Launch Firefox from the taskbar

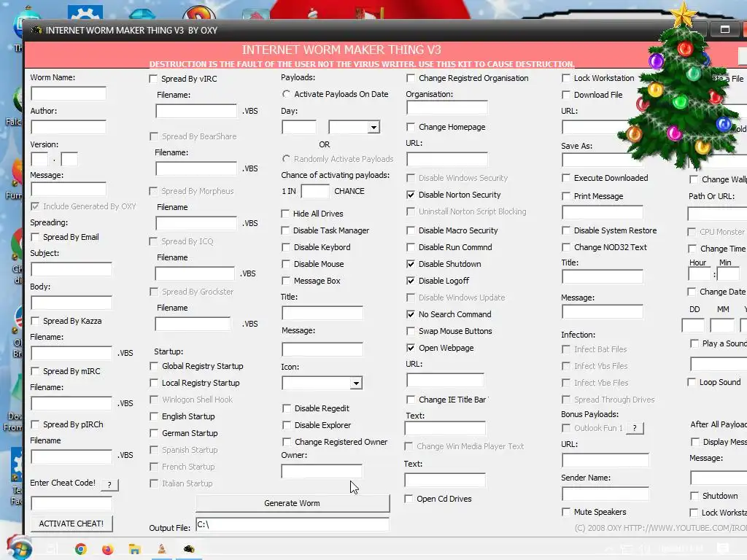[x=108, y=549]
